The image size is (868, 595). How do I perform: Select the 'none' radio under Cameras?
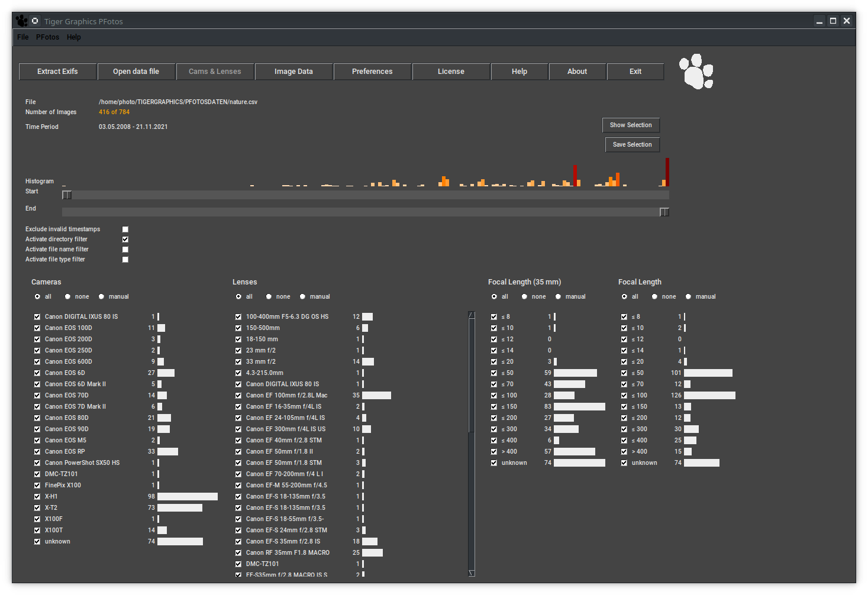pyautogui.click(x=68, y=297)
